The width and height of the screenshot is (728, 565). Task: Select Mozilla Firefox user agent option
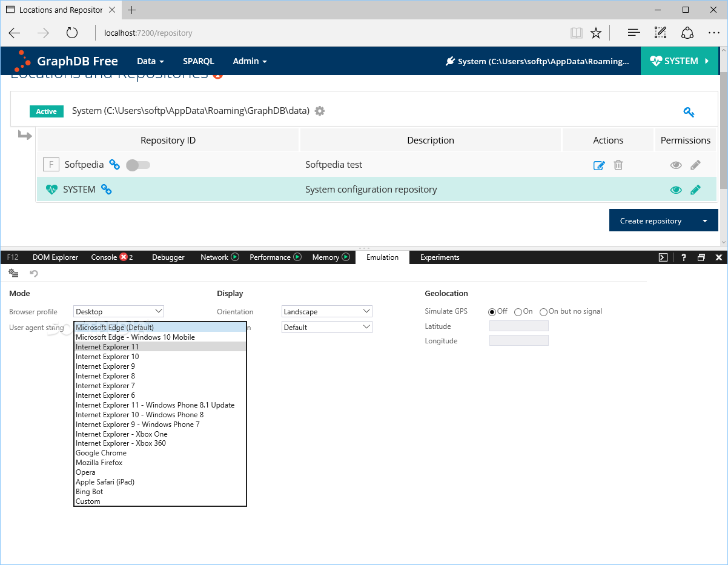[160, 463]
